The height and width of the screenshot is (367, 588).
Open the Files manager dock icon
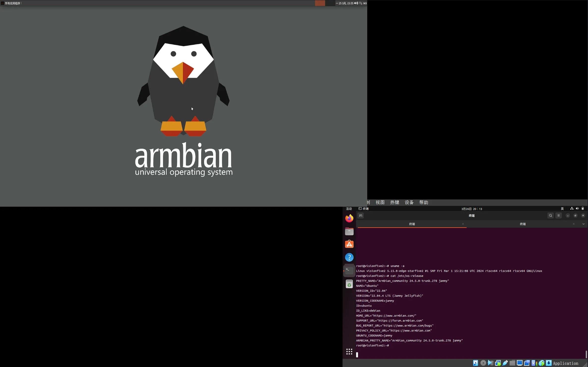[349, 231]
